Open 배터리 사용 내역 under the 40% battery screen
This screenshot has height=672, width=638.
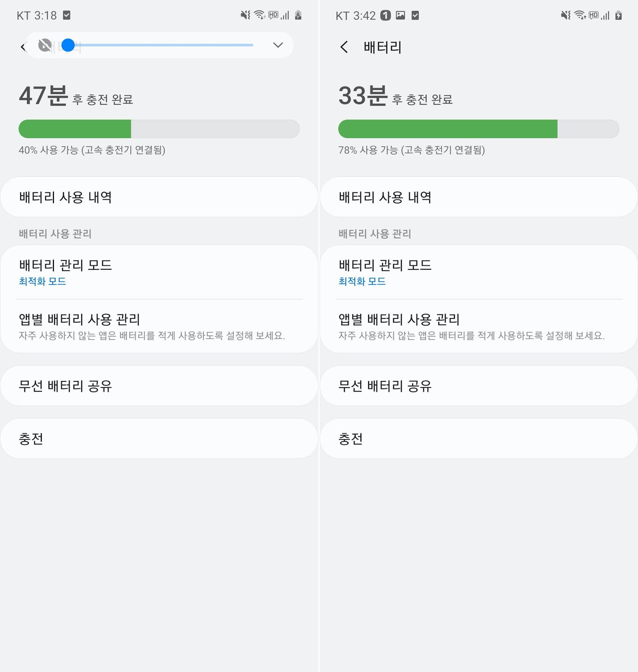[x=159, y=197]
